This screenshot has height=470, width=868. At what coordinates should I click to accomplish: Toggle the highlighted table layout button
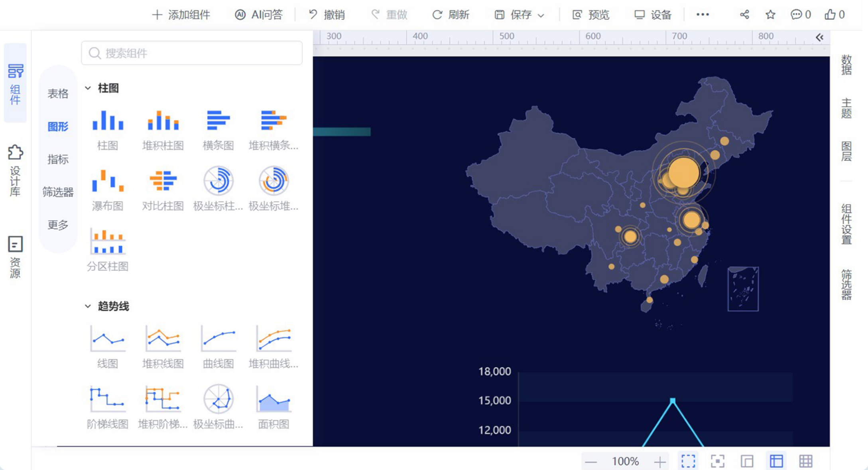click(x=776, y=461)
